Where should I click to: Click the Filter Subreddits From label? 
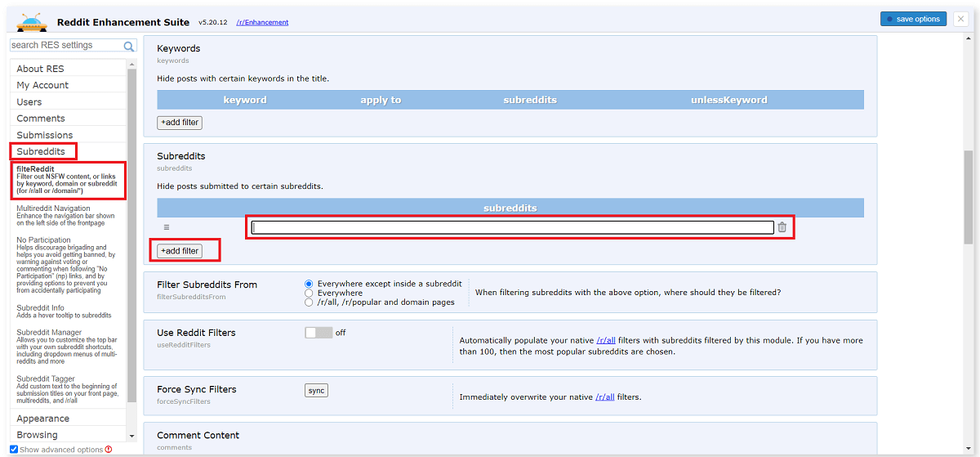click(207, 285)
